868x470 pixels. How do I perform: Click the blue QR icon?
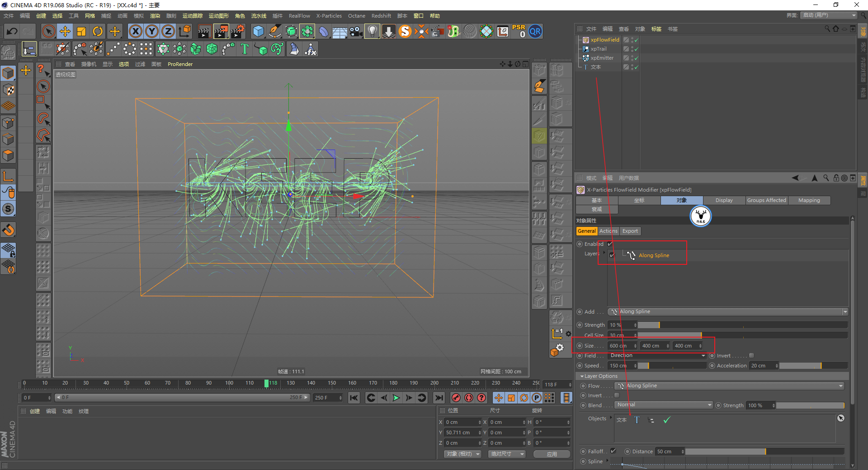535,31
